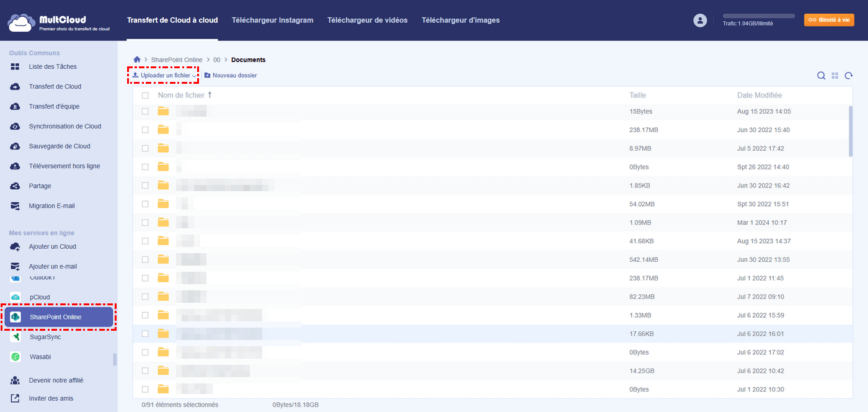Viewport: 868px width, 412px height.
Task: Click the MultCloud logo icon
Action: click(21, 22)
